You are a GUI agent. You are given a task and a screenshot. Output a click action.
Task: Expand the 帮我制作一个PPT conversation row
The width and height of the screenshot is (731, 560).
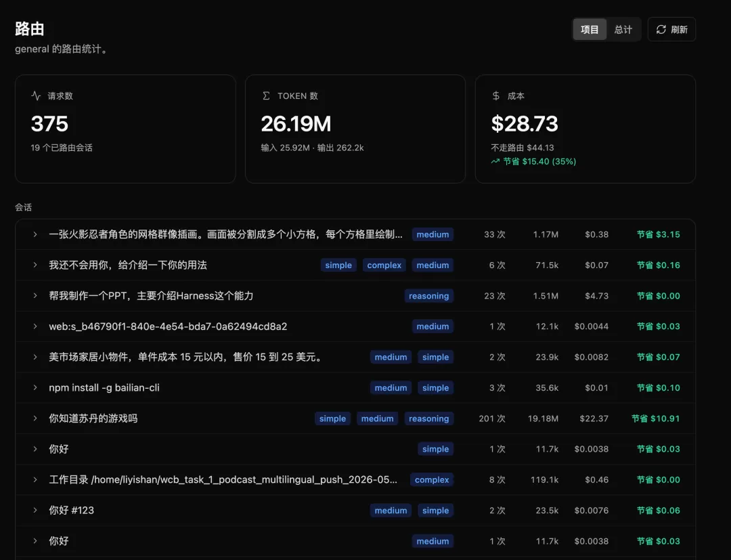point(35,296)
